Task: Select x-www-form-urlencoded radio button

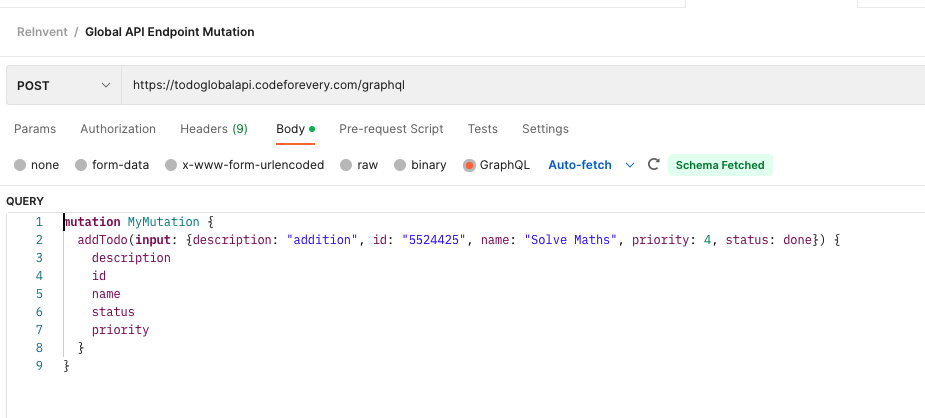Action: coord(171,166)
